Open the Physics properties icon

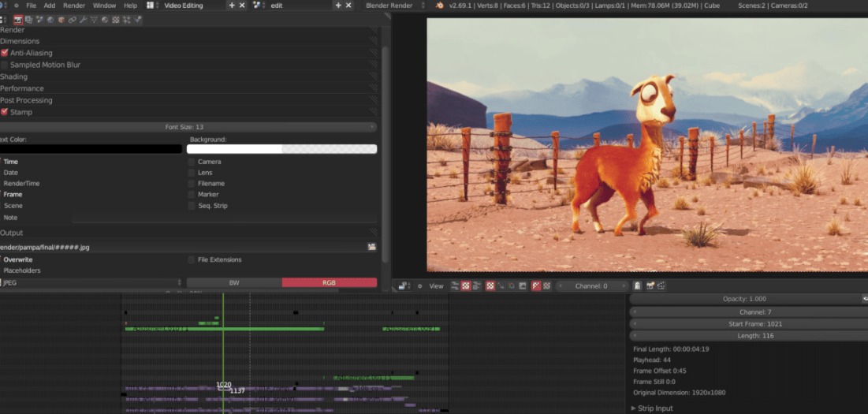137,20
